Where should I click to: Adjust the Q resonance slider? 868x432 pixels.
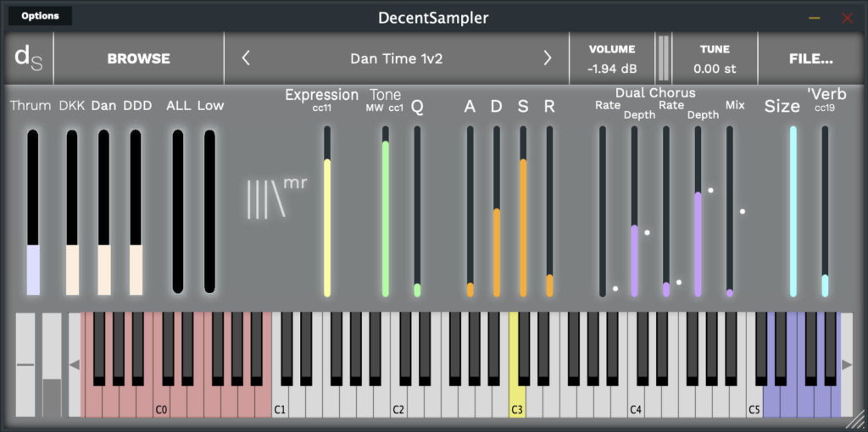pos(417,211)
